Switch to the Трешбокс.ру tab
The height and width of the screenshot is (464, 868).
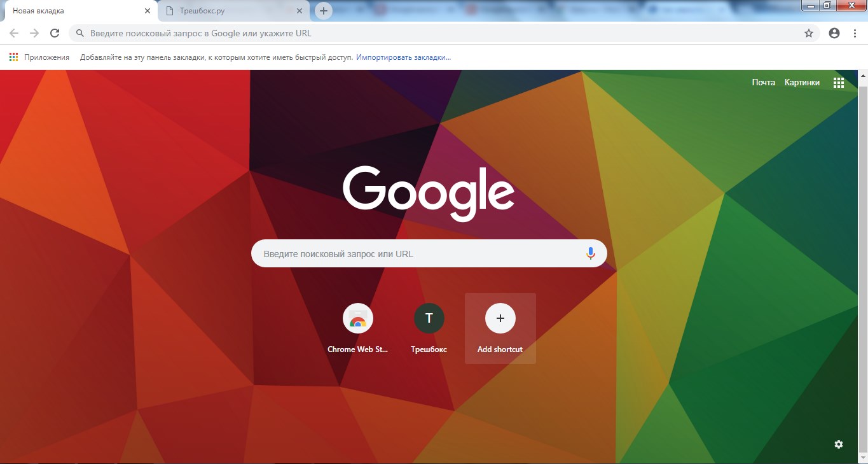click(x=233, y=11)
